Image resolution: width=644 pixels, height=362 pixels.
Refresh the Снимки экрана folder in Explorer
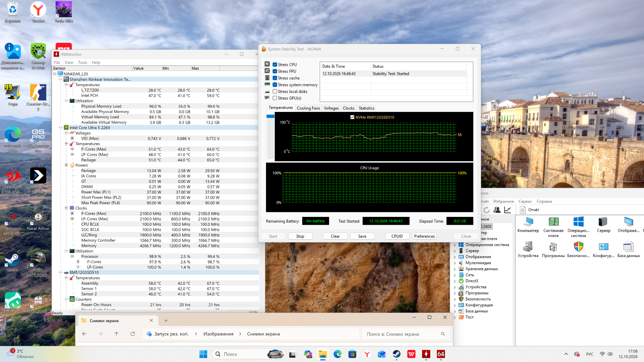133,334
